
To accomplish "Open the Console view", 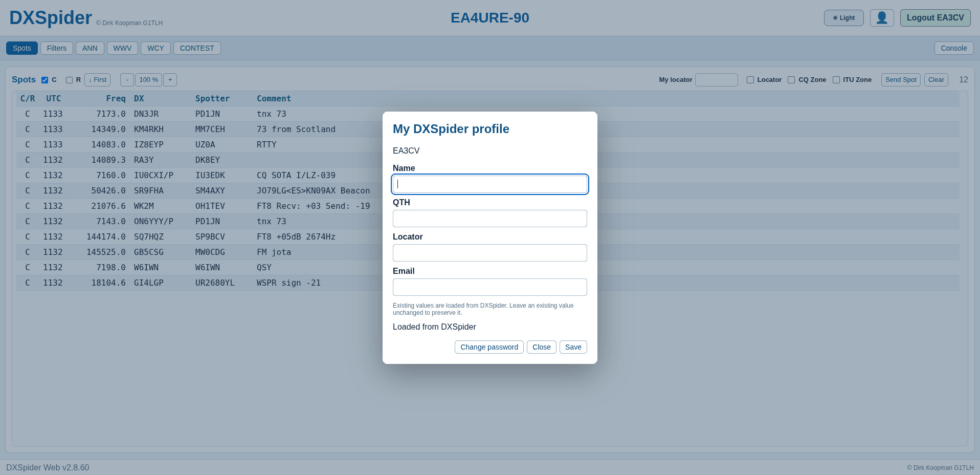I will (x=954, y=48).
